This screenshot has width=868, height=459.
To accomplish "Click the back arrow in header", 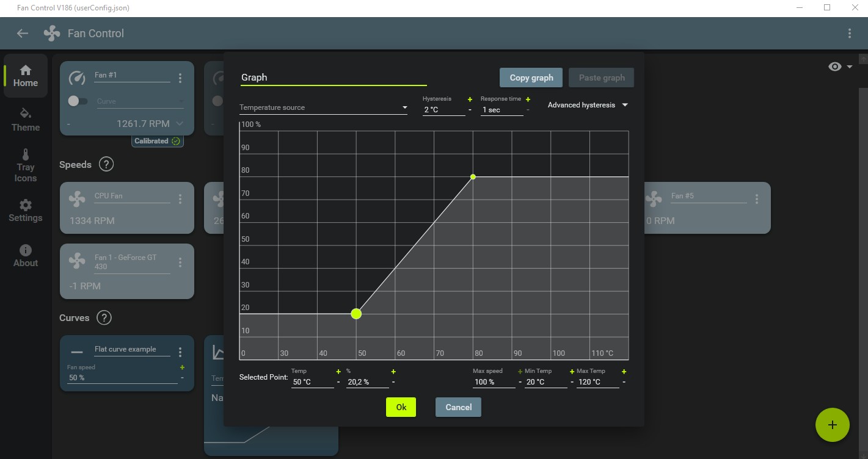I will (23, 34).
